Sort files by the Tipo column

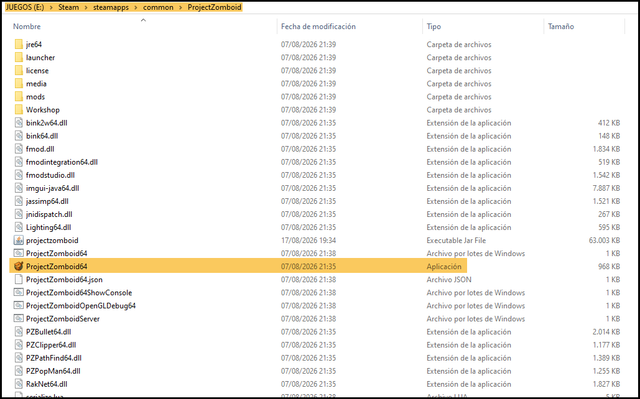433,26
